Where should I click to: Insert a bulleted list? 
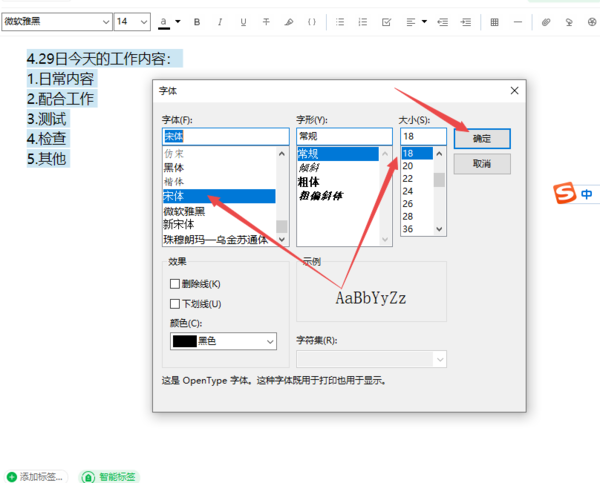point(340,22)
